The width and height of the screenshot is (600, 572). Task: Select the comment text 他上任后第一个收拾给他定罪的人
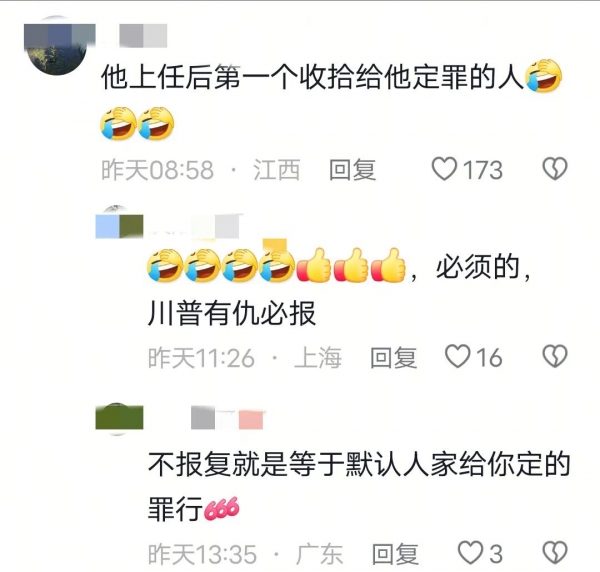(x=312, y=78)
